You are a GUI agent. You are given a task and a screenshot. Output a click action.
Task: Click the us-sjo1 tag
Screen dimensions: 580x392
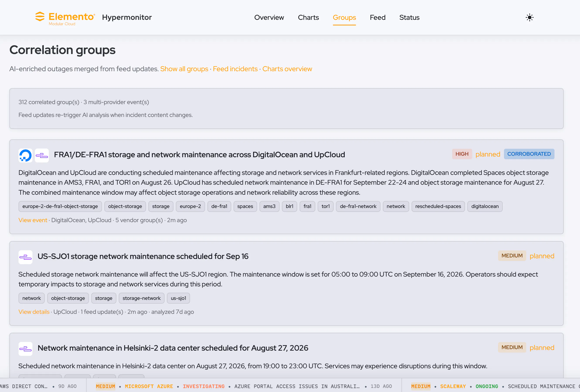point(178,298)
